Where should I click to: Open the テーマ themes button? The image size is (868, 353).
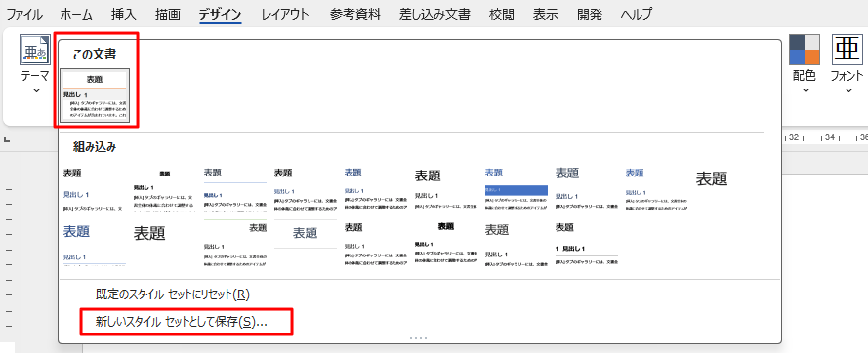pos(35,64)
